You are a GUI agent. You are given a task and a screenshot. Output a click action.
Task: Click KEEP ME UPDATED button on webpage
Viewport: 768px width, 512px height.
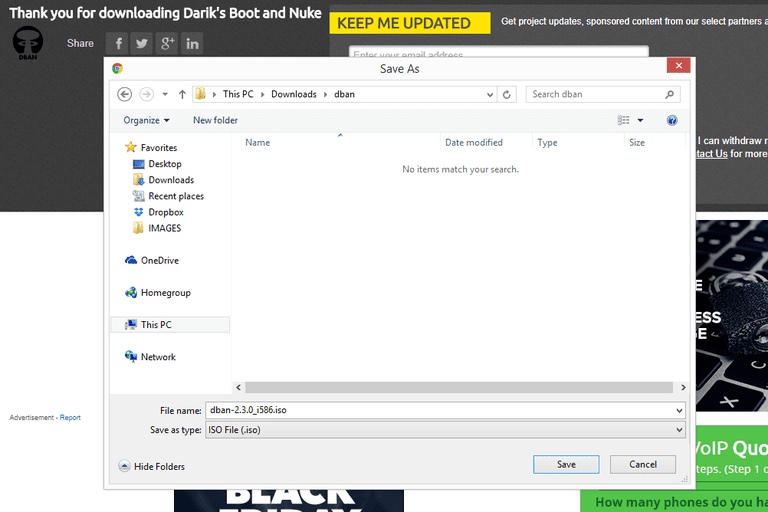pyautogui.click(x=410, y=23)
